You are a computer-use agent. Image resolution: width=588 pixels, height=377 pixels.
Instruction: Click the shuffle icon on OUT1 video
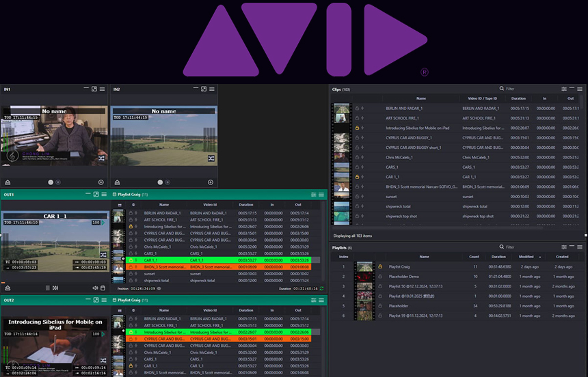click(x=103, y=255)
